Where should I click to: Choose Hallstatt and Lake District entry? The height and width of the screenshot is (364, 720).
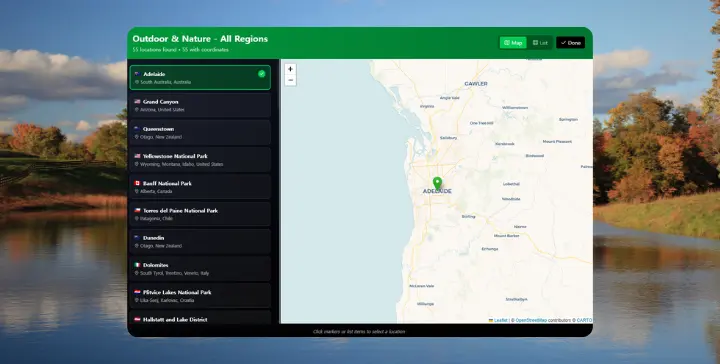click(x=200, y=318)
